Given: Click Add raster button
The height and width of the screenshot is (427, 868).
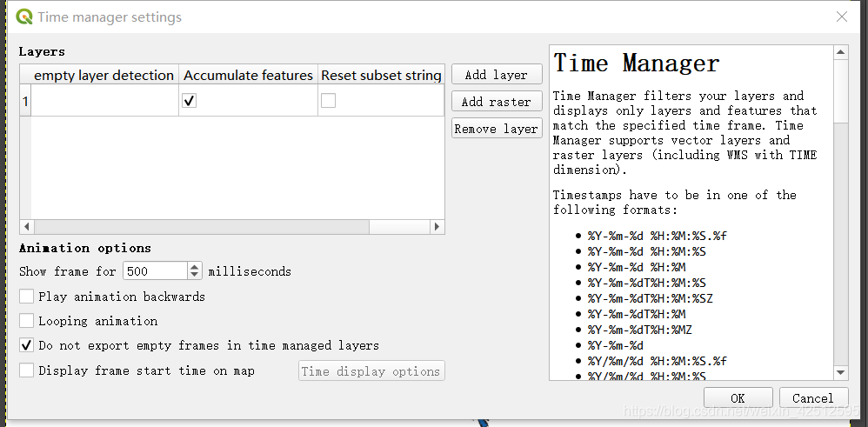Looking at the screenshot, I should [497, 102].
